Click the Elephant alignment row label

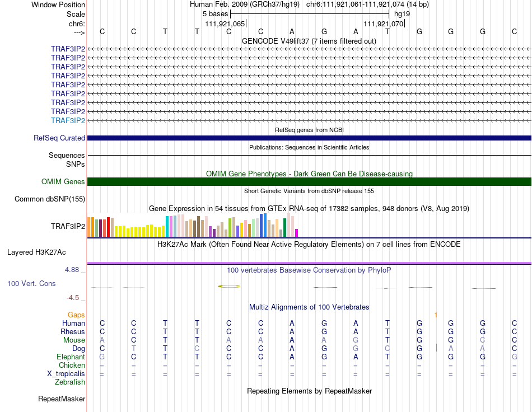point(71,357)
